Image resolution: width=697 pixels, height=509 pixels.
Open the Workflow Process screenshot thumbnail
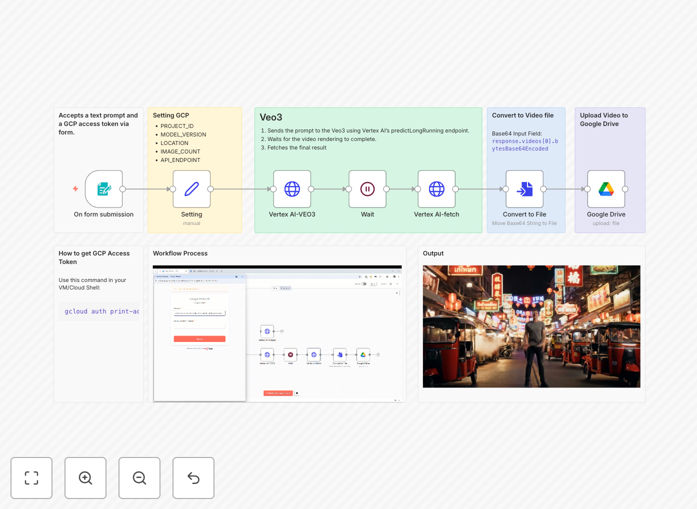[x=277, y=333]
